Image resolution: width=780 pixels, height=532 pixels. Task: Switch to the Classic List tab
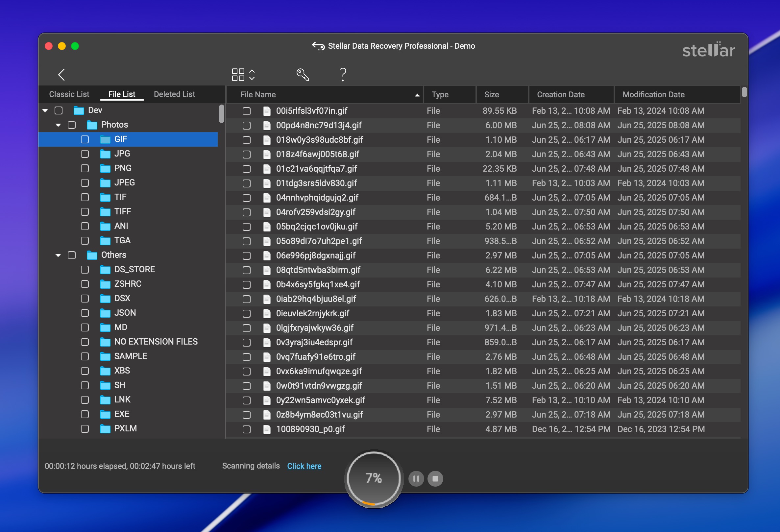coord(69,94)
